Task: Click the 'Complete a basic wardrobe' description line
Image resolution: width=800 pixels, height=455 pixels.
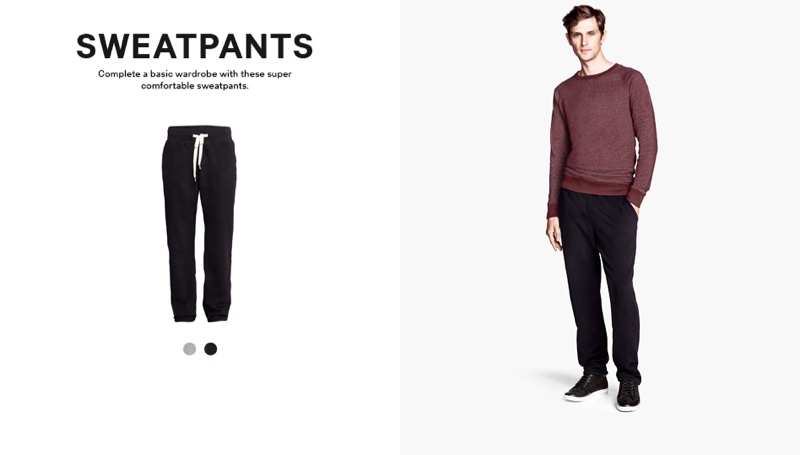Action: pyautogui.click(x=195, y=74)
